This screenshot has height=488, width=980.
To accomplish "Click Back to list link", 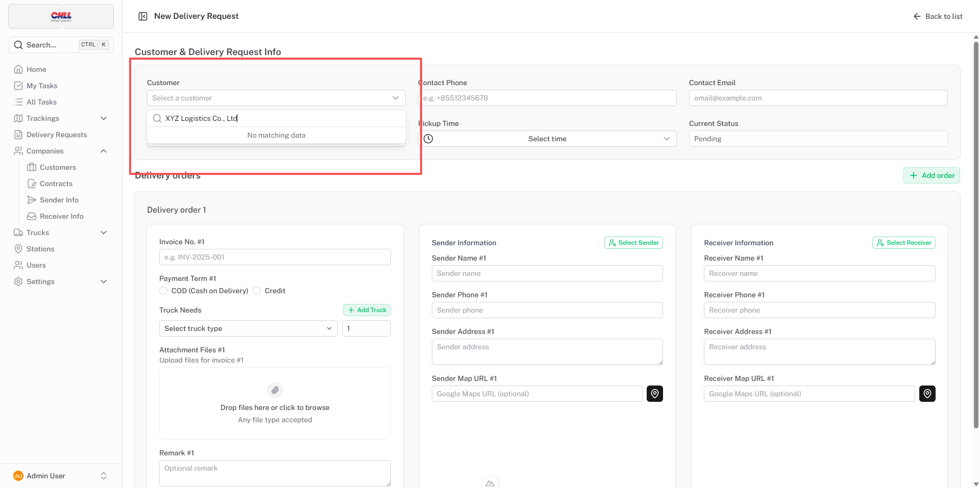I will pos(938,16).
